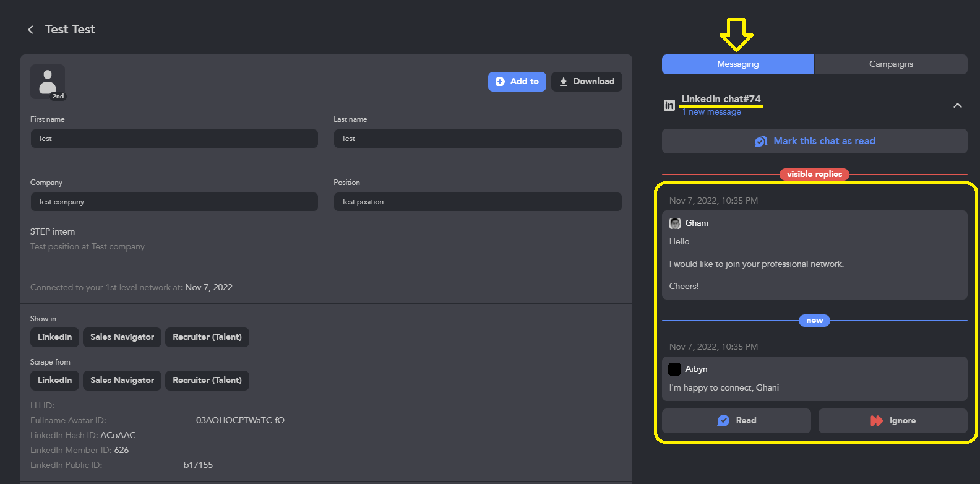The width and height of the screenshot is (980, 484).
Task: Scrape from LinkedIn button
Action: (x=54, y=381)
